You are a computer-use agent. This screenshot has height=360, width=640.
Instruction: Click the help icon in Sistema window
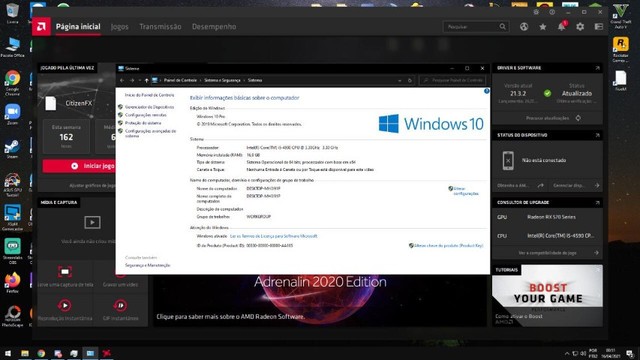click(x=487, y=91)
